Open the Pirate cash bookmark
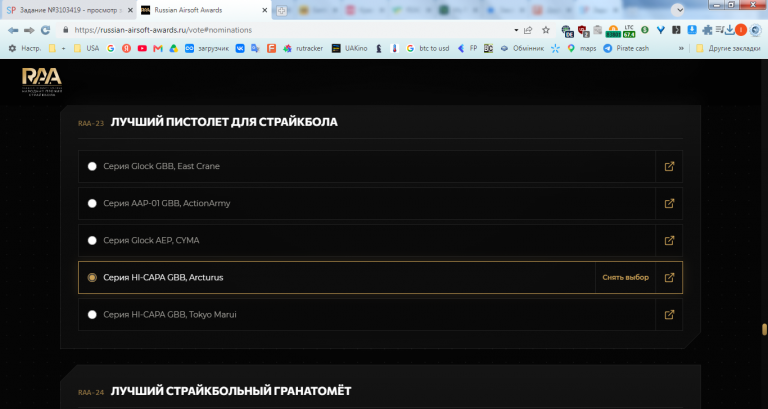Viewport: 768px width, 409px height. pyautogui.click(x=626, y=48)
